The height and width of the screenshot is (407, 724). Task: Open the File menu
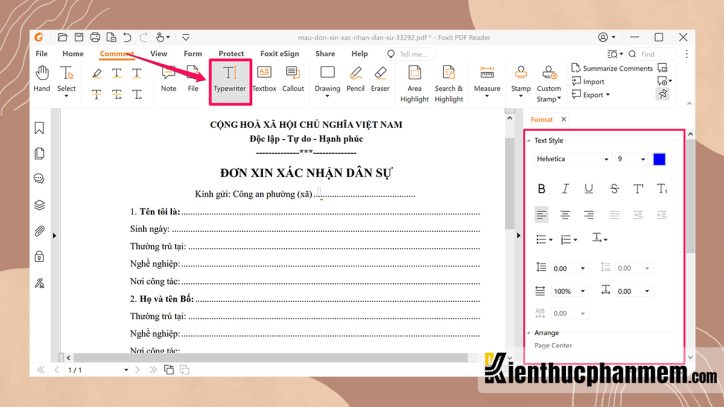[x=42, y=54]
